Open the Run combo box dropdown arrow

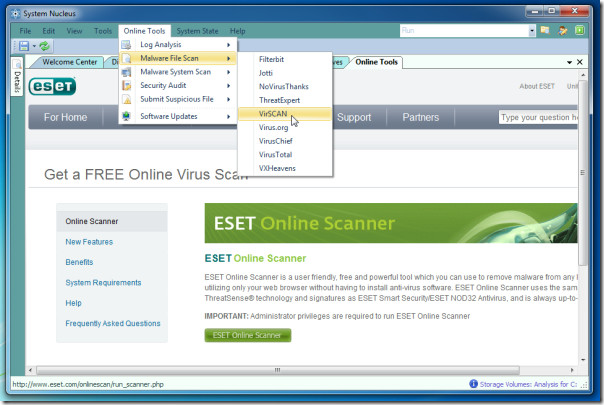click(x=532, y=30)
